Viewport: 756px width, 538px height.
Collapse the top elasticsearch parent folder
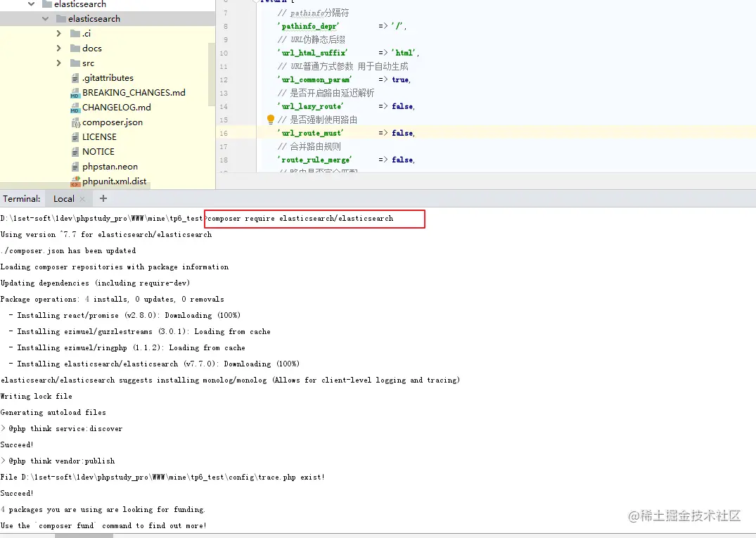point(32,4)
